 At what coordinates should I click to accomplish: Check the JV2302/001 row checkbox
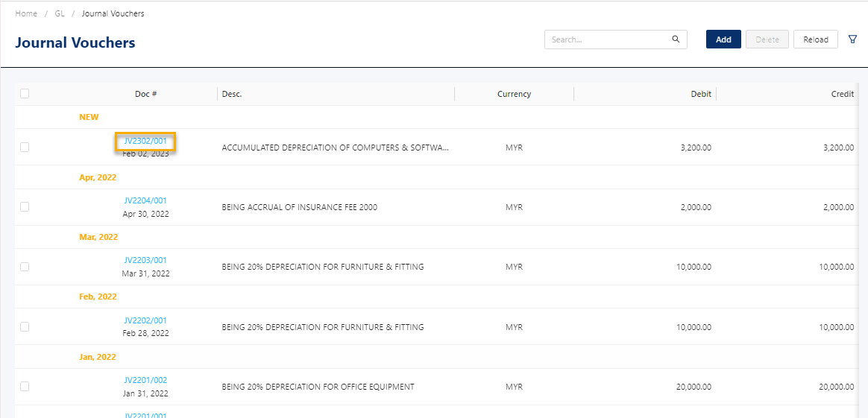click(25, 147)
